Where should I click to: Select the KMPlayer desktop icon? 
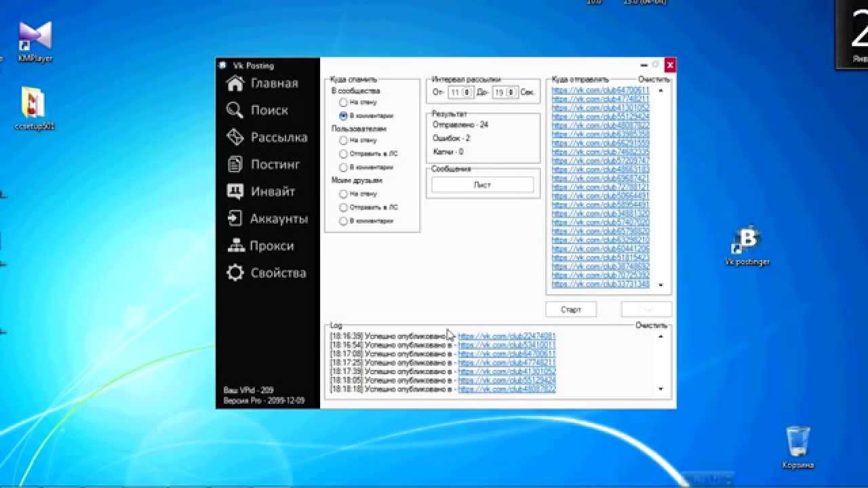click(x=35, y=41)
